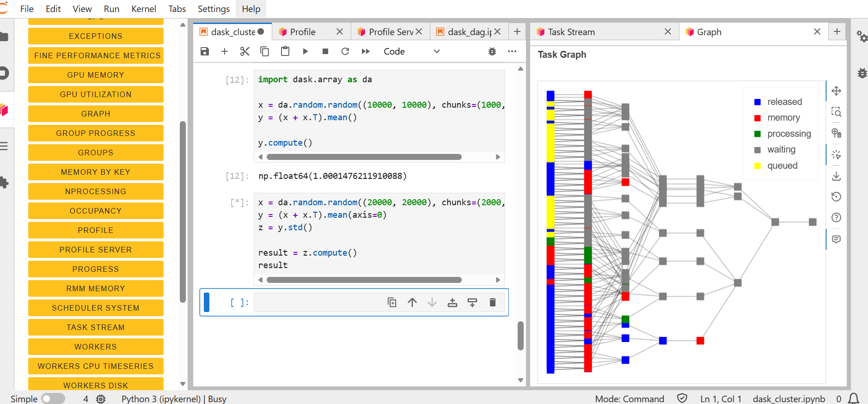The image size is (868, 404).
Task: Copy selected cell in notebook toolbar
Action: pyautogui.click(x=265, y=51)
